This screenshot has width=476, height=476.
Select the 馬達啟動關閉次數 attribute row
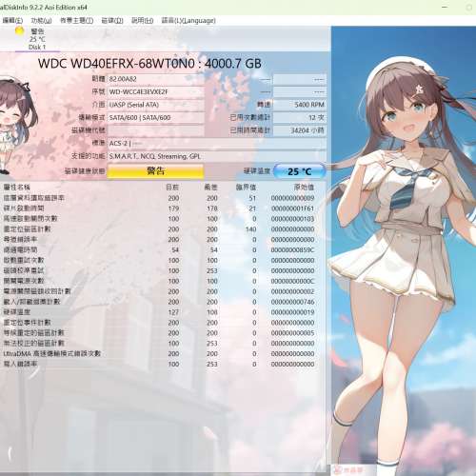(163, 219)
